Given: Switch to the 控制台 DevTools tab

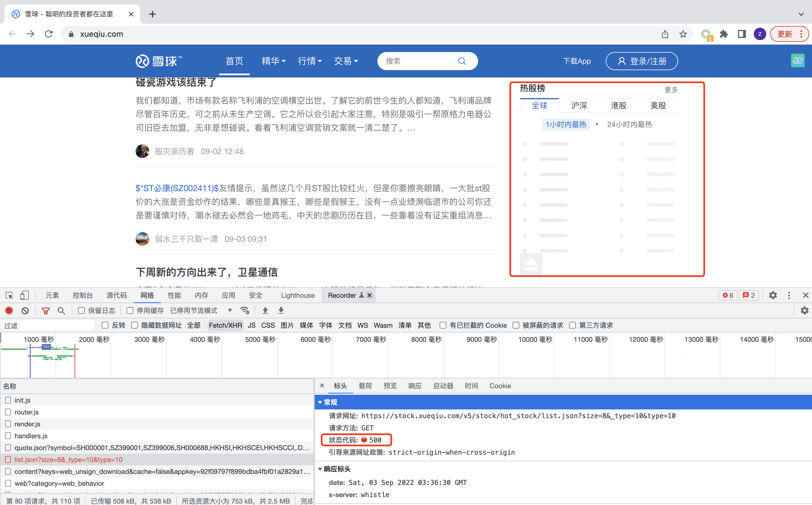Looking at the screenshot, I should click(x=82, y=295).
